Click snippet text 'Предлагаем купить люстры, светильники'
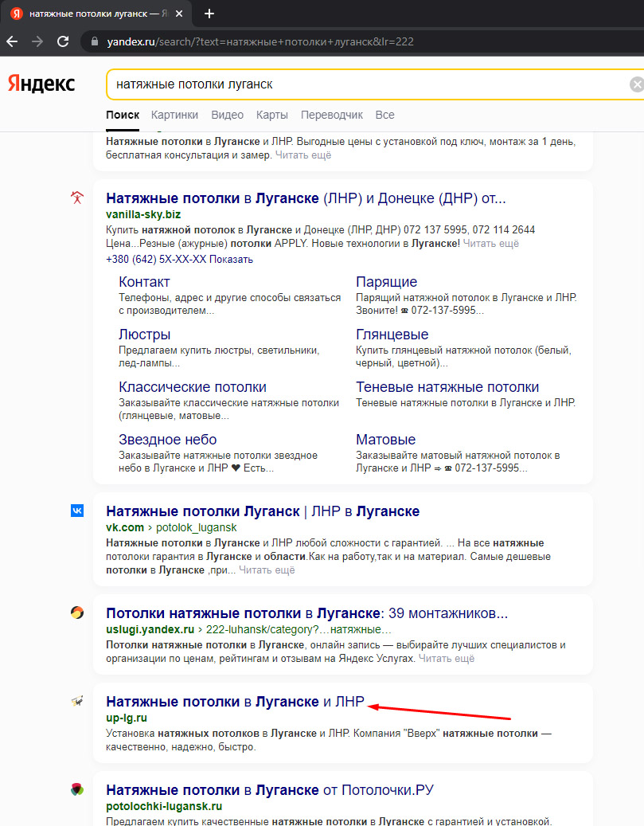The height and width of the screenshot is (826, 644). click(219, 350)
